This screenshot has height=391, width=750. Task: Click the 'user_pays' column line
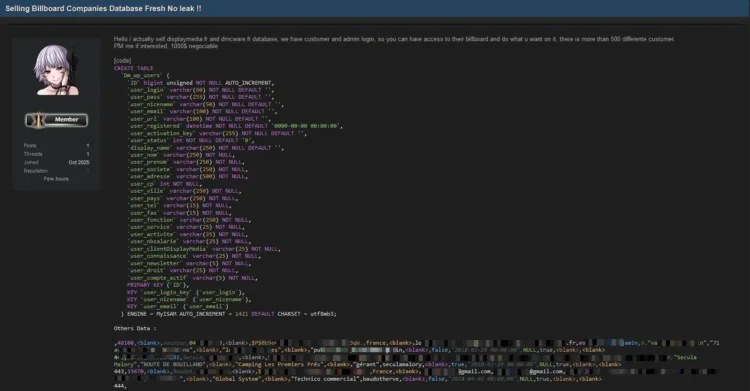coord(183,198)
